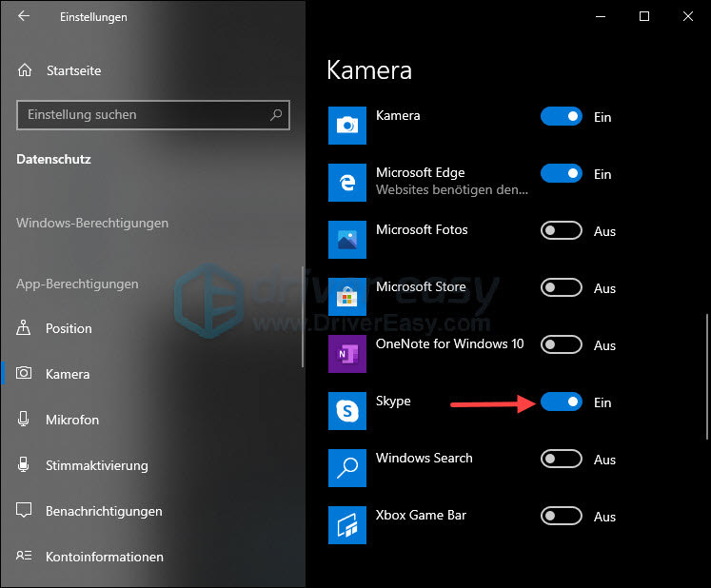711x588 pixels.
Task: Click the Skype app icon
Action: coord(347,411)
